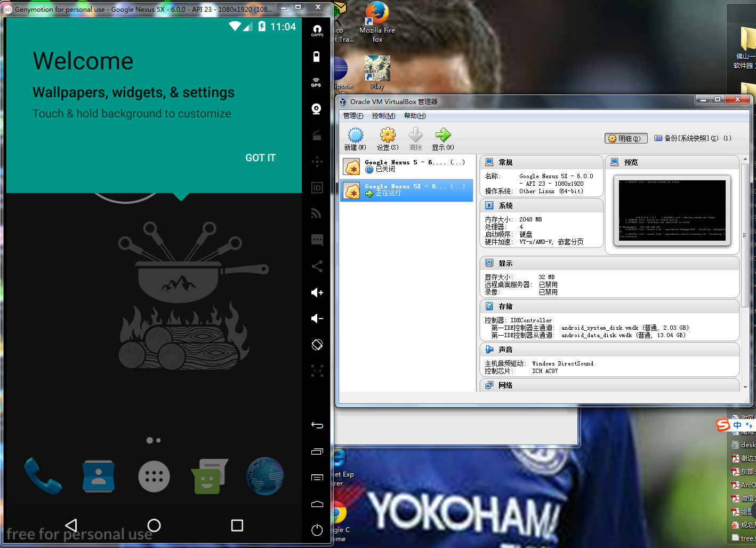756x548 pixels.
Task: Select Google Nexus 5 powered-off VM
Action: pyautogui.click(x=407, y=166)
